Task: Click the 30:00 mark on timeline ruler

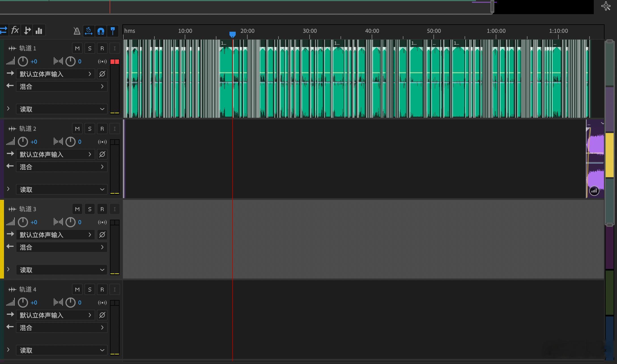Action: tap(310, 31)
